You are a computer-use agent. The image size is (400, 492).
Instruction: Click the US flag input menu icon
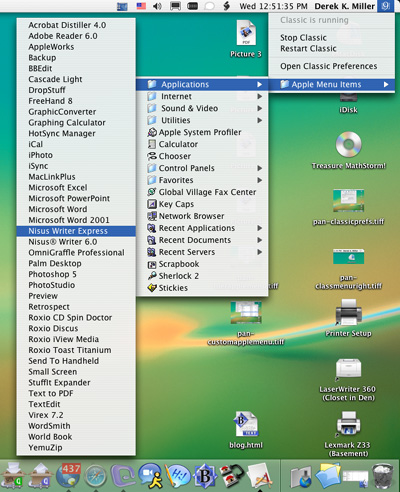(141, 6)
